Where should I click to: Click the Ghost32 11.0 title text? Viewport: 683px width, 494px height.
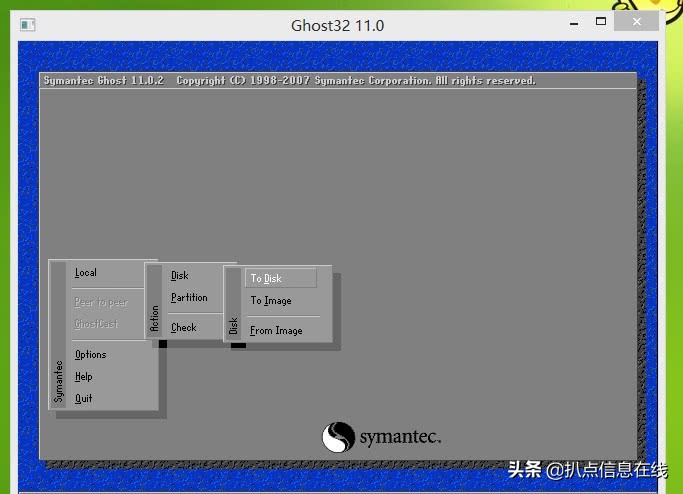pyautogui.click(x=338, y=26)
